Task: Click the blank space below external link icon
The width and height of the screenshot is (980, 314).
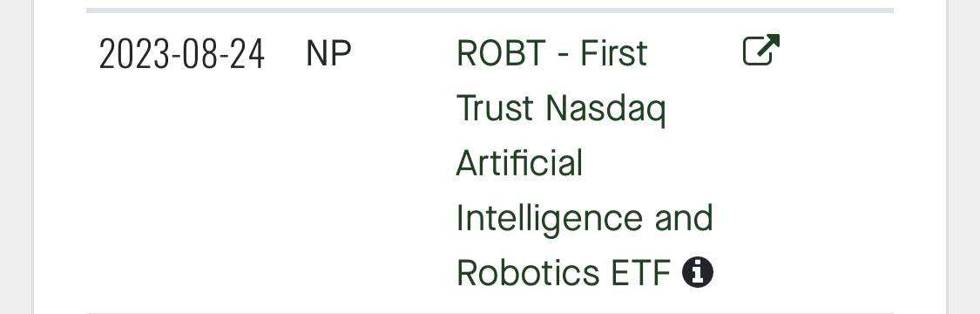Action: click(x=760, y=188)
